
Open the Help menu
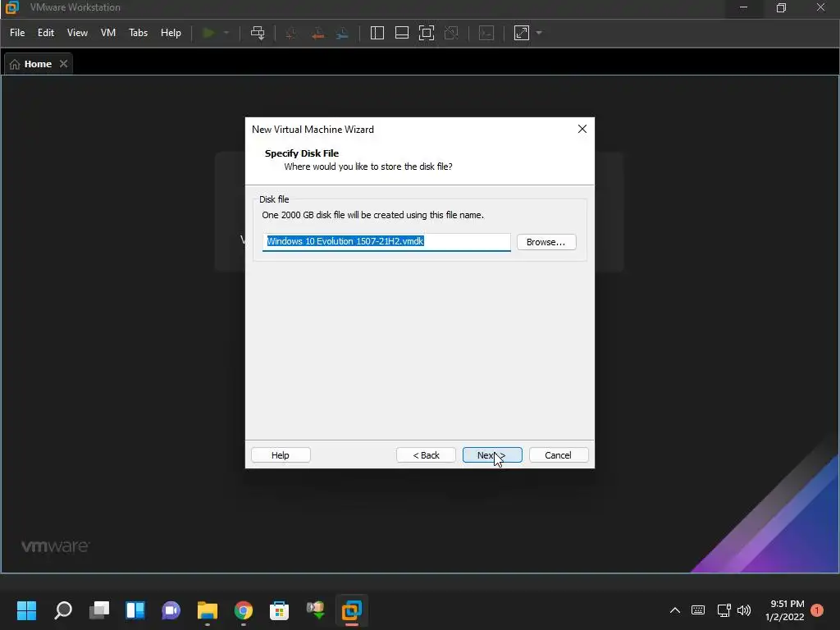[x=171, y=33]
